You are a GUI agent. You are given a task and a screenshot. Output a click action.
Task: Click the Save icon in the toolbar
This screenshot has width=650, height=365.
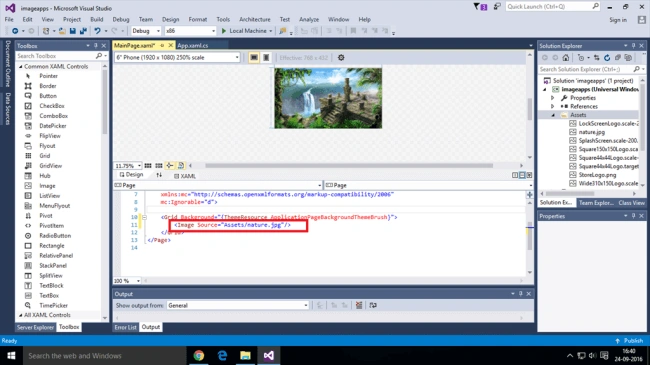(73, 31)
